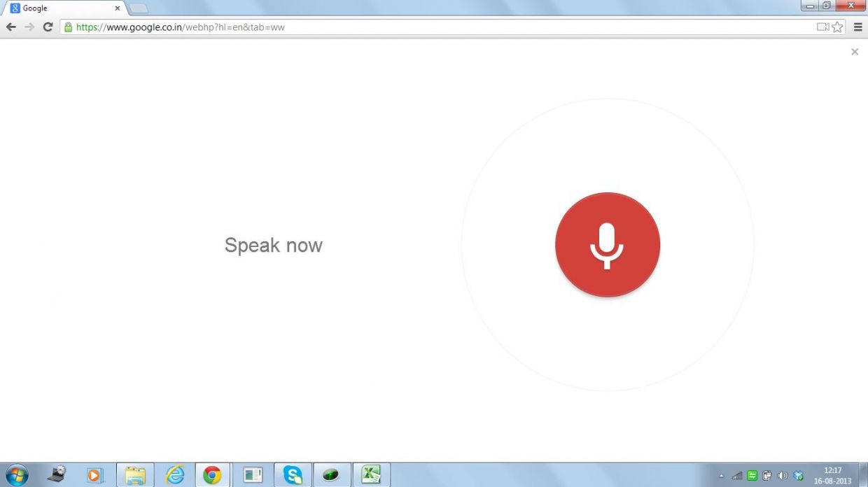Switch to Excel in the taskbar

pos(370,475)
